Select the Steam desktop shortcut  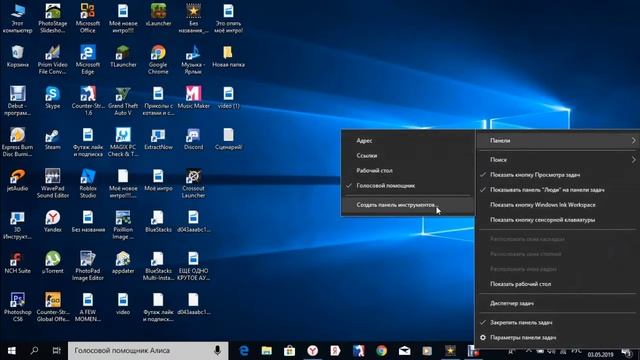pos(53,138)
